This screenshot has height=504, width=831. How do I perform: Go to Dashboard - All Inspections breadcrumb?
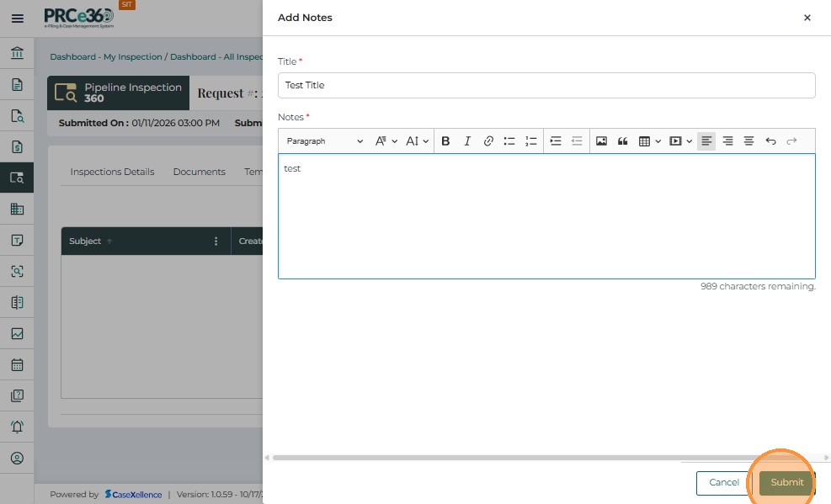click(x=216, y=56)
